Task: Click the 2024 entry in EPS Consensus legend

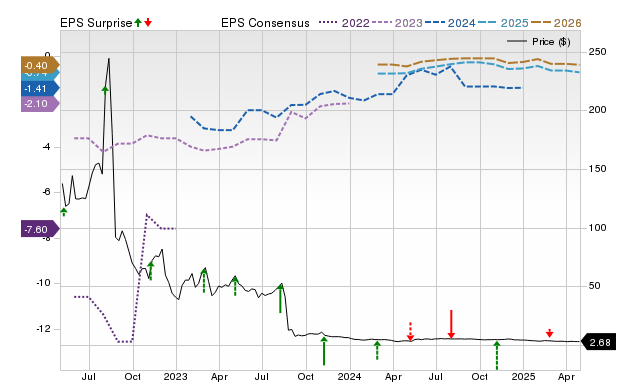Action: tap(450, 23)
